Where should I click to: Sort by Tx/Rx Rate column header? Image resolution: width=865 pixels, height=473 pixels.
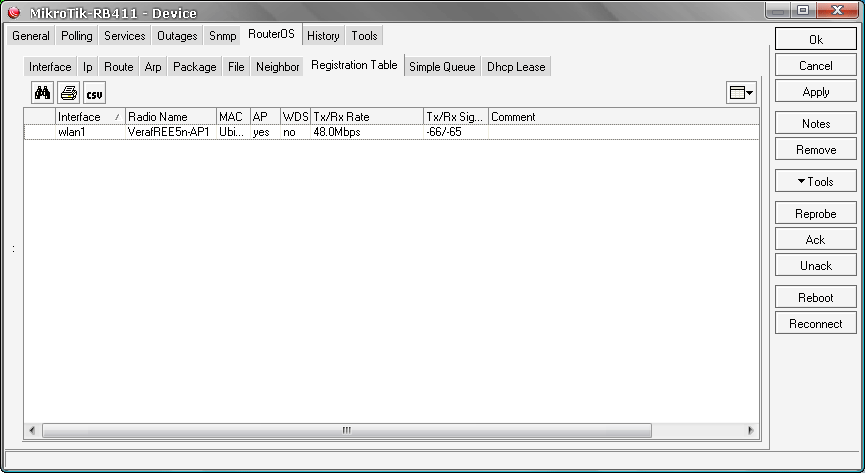point(367,116)
